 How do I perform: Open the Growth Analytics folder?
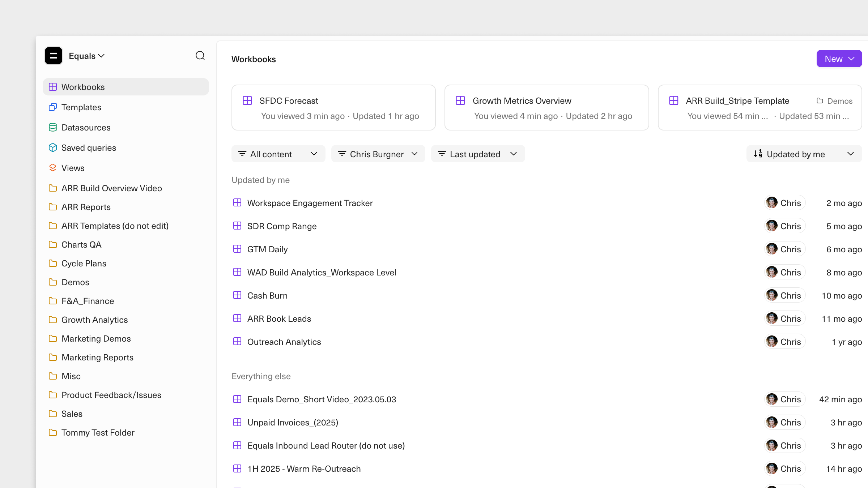(x=95, y=320)
